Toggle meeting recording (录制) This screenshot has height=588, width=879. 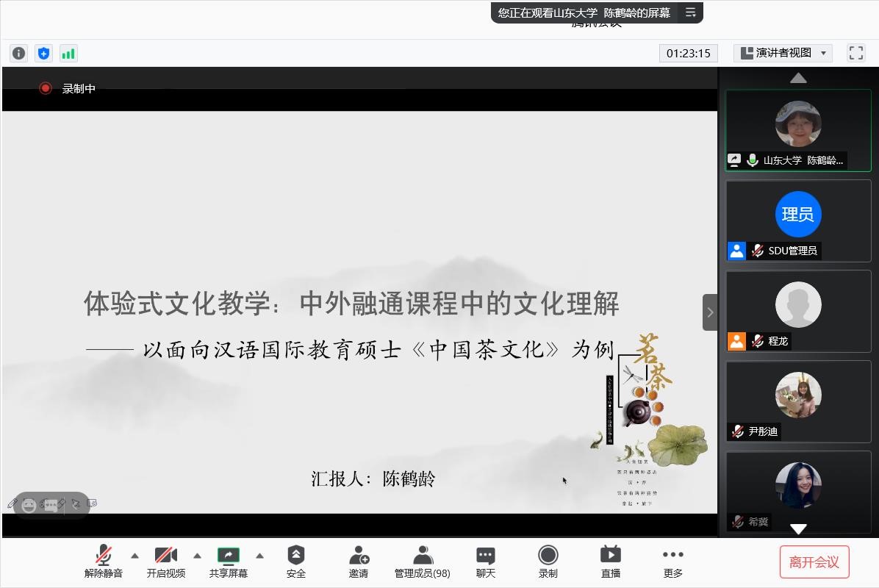tap(548, 562)
